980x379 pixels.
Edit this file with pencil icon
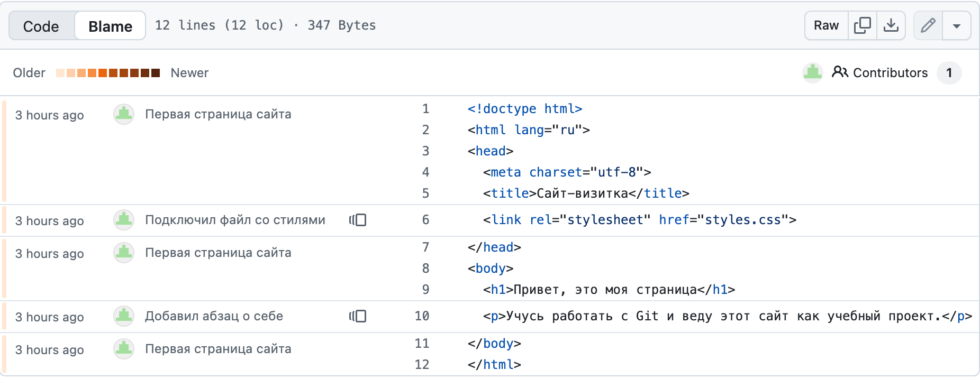928,25
